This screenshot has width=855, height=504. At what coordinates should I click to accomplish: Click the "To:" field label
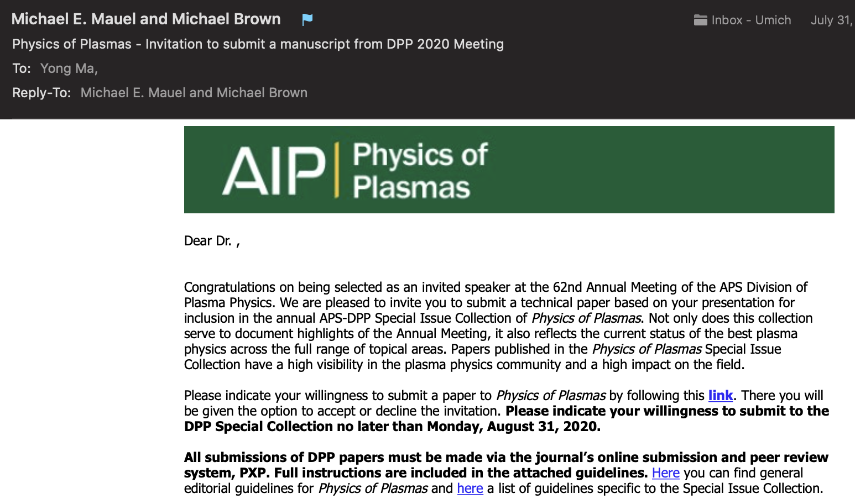22,69
